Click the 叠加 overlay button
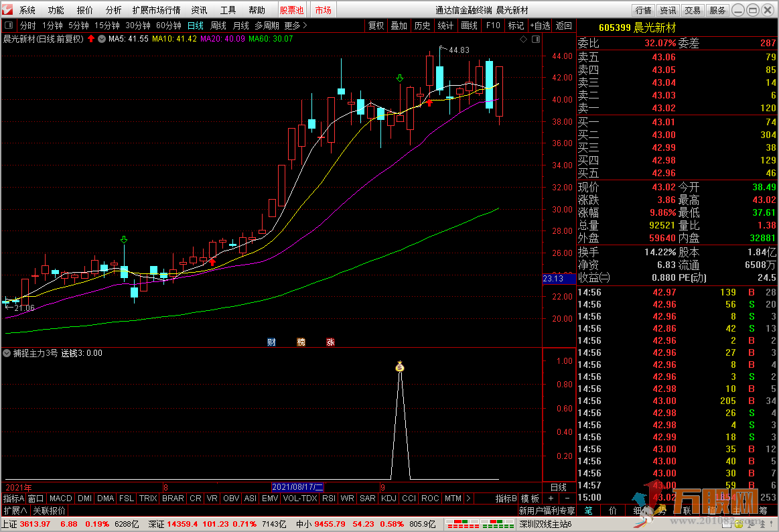Image resolution: width=779 pixels, height=532 pixels. [x=399, y=25]
